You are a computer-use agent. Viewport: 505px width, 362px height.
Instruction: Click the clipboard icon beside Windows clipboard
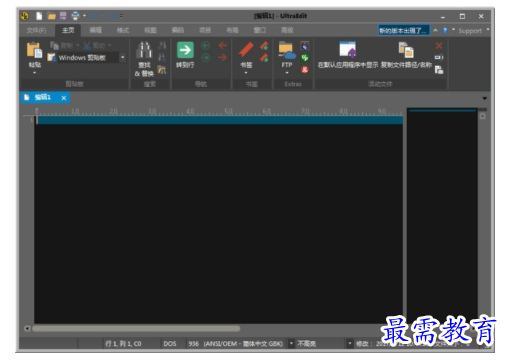[52, 57]
